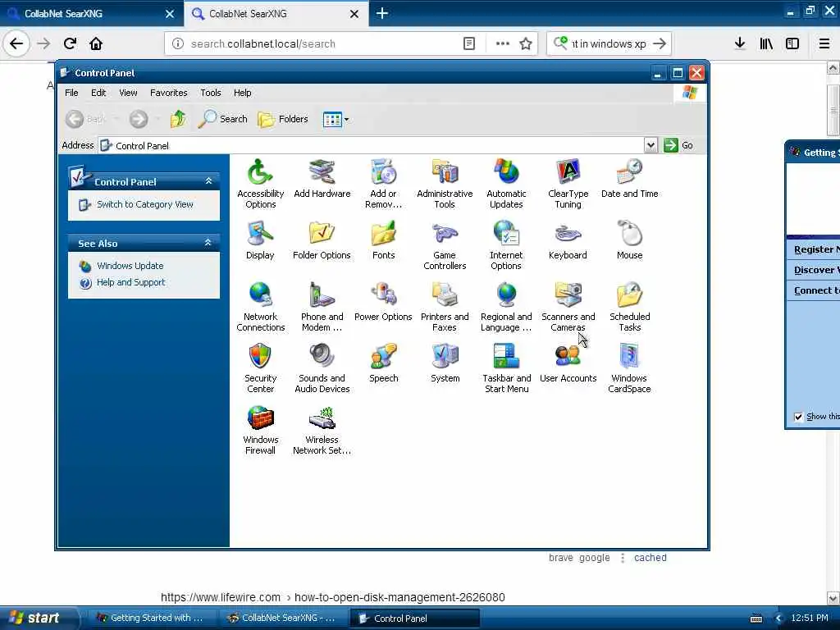Screen dimensions: 840x630
Task: Open ClearType Tuning icon
Action: point(568,184)
